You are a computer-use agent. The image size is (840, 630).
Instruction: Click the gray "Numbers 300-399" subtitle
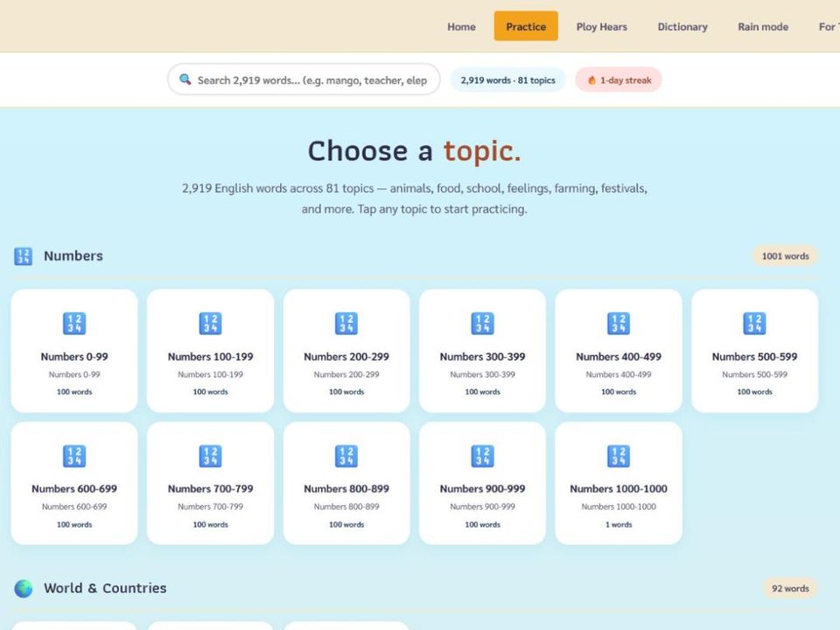(x=482, y=374)
